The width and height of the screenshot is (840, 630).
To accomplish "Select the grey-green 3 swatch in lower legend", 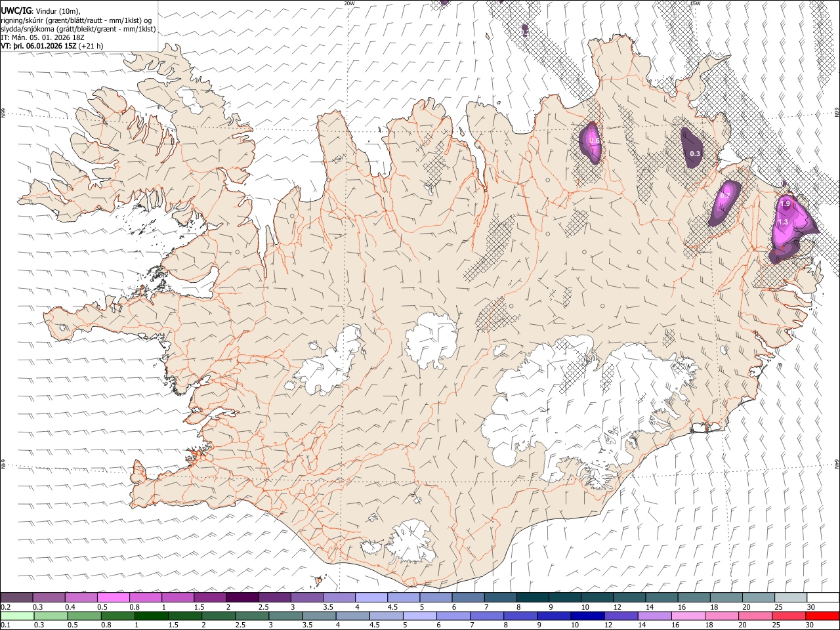I will (285, 616).
